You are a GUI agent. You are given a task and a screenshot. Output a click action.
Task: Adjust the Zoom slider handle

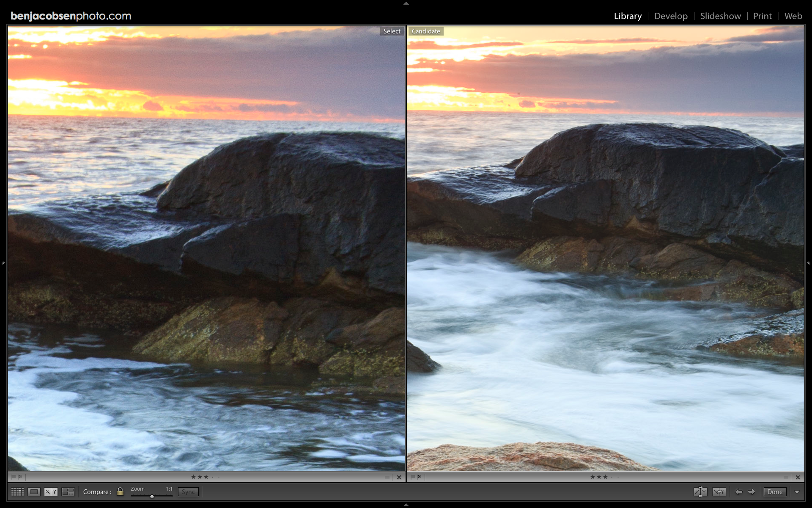tap(152, 496)
